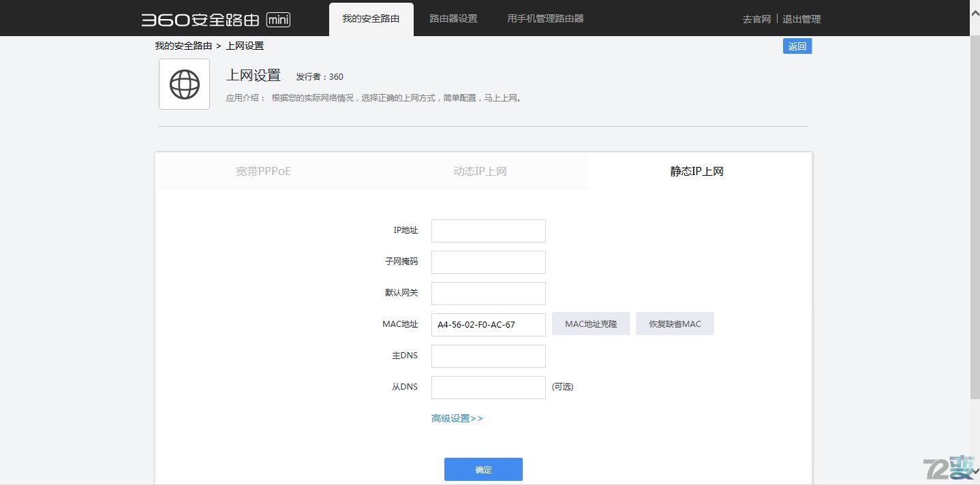
Task: Click 退出管理 to log out
Action: (801, 19)
